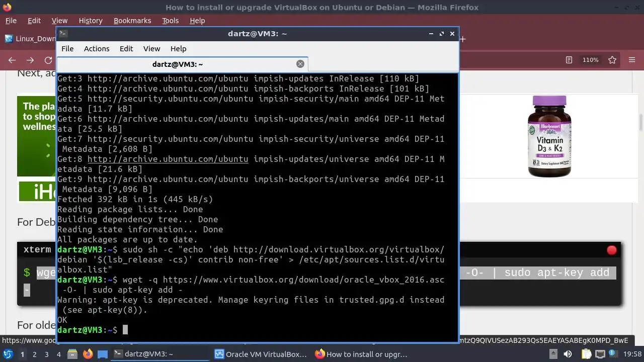Open Firefox Help menu
Screen dimensions: 644x362
197,21
